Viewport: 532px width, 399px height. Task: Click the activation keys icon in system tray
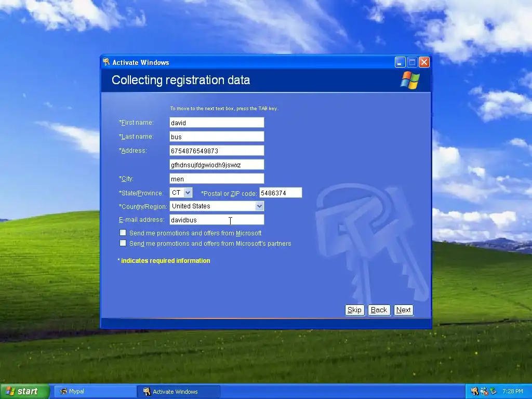[475, 391]
